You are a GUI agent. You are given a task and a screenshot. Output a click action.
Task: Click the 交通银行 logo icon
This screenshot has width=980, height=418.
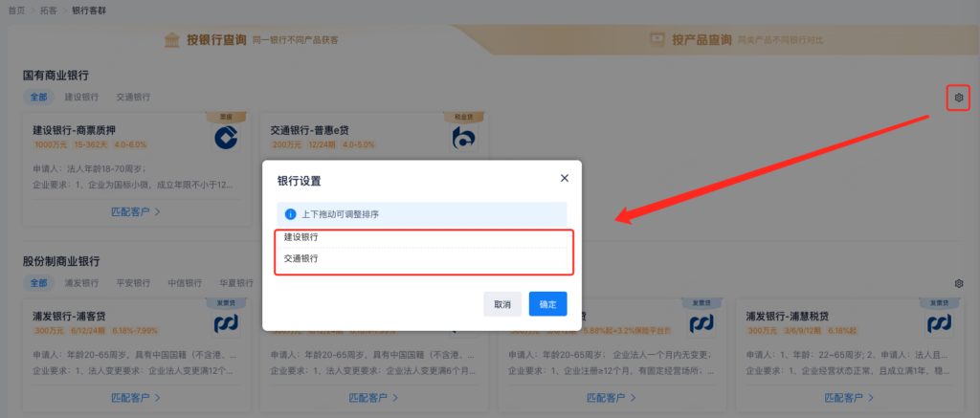click(463, 139)
